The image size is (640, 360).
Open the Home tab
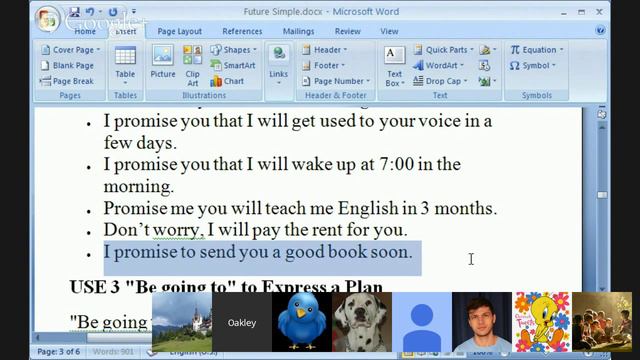(85, 31)
